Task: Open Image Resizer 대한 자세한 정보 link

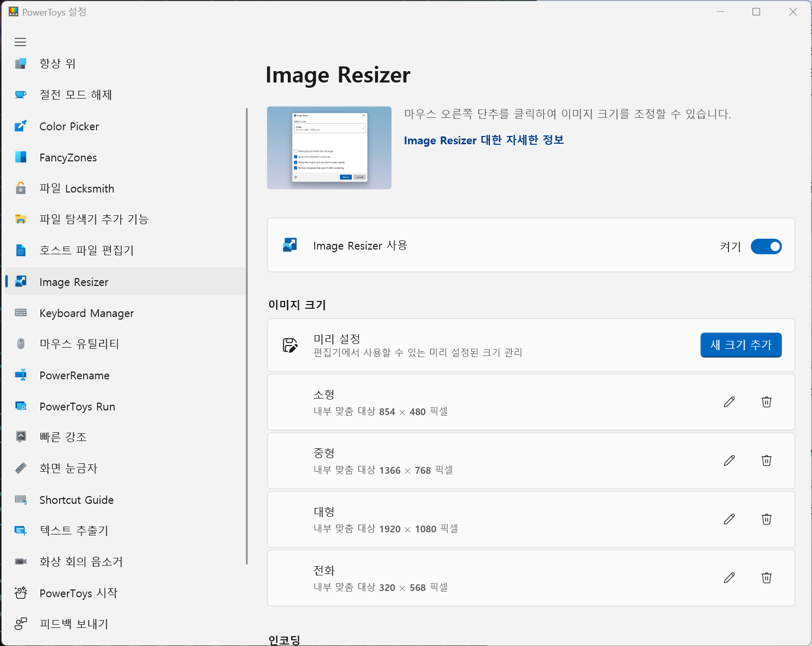Action: coord(484,140)
